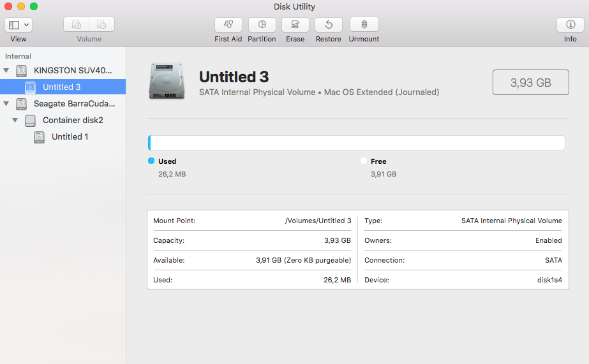Screen dimensions: 589x364
Task: Click the 26,2 MB value under Used legend
Action: click(x=172, y=174)
